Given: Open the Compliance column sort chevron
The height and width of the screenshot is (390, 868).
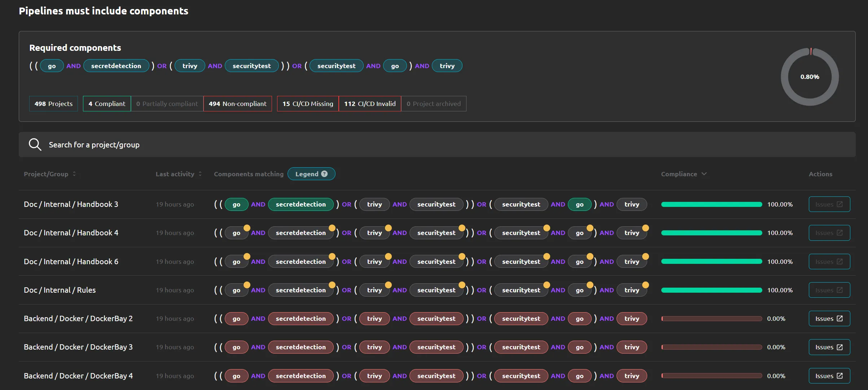Looking at the screenshot, I should [x=704, y=174].
